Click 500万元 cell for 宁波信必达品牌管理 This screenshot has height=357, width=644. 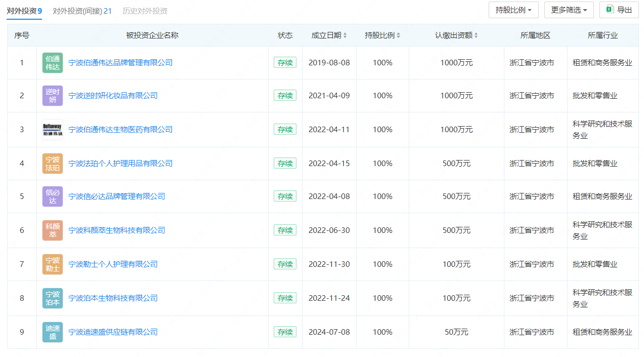point(456,196)
